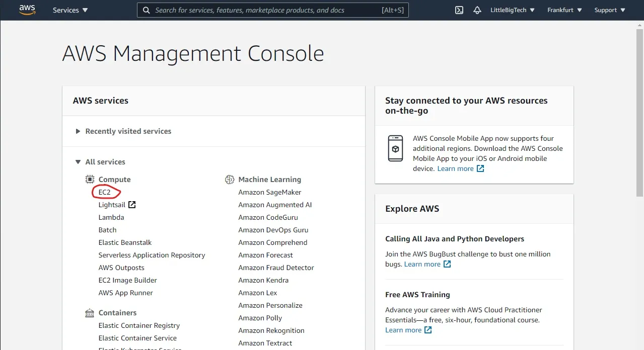Open Batch service

click(108, 230)
